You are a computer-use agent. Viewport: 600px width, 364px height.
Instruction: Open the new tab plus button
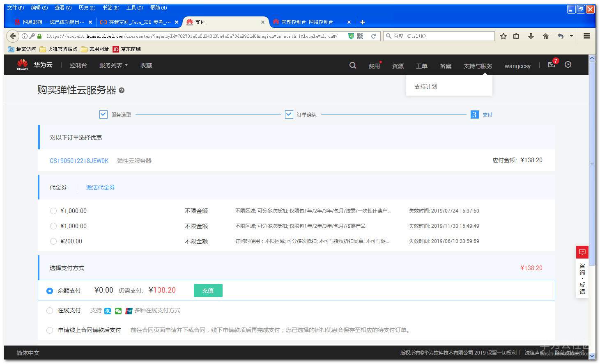click(362, 22)
